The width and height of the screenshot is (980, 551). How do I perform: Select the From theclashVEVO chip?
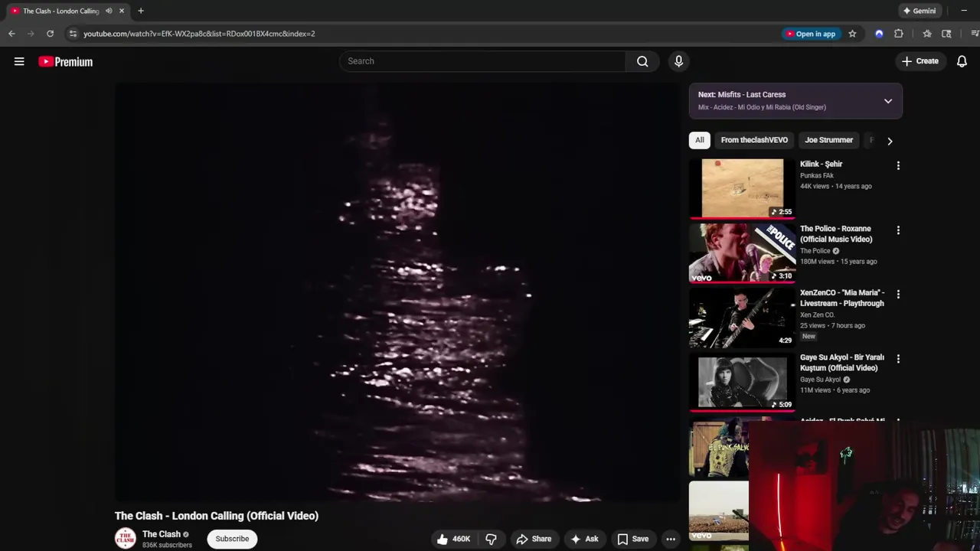tap(754, 140)
